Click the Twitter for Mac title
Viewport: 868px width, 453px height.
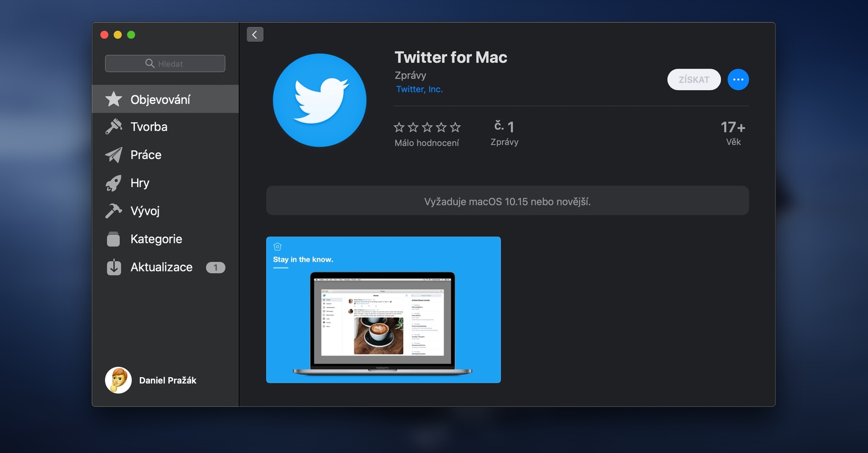(x=451, y=57)
